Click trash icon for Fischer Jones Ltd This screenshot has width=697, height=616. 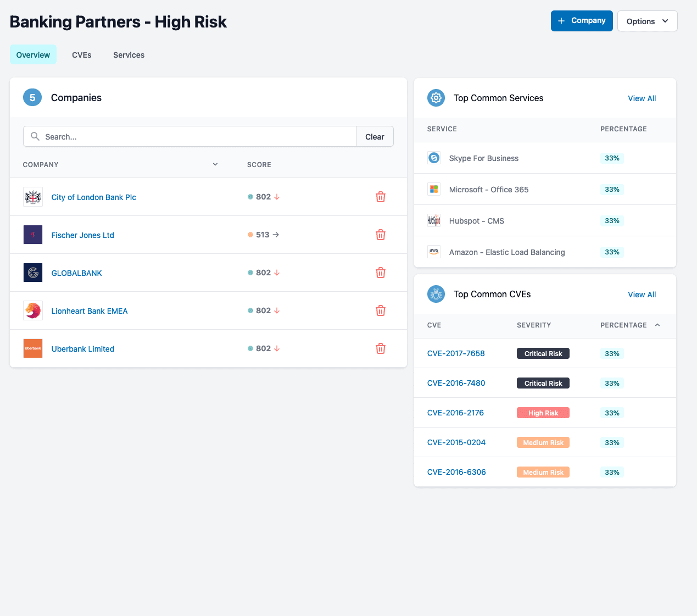(x=380, y=235)
